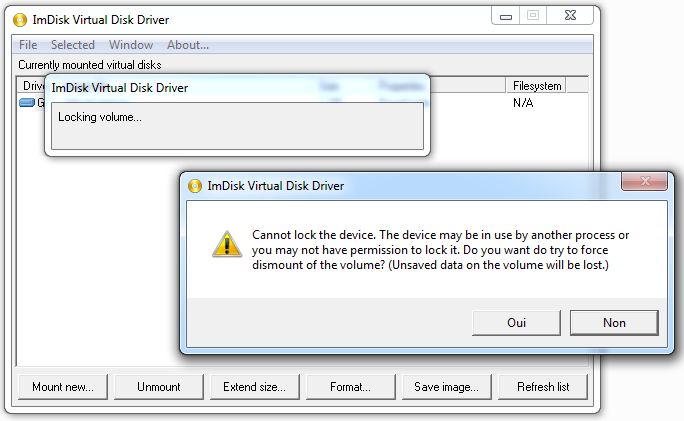The image size is (684, 421).
Task: Open the File menu
Action: (x=28, y=45)
